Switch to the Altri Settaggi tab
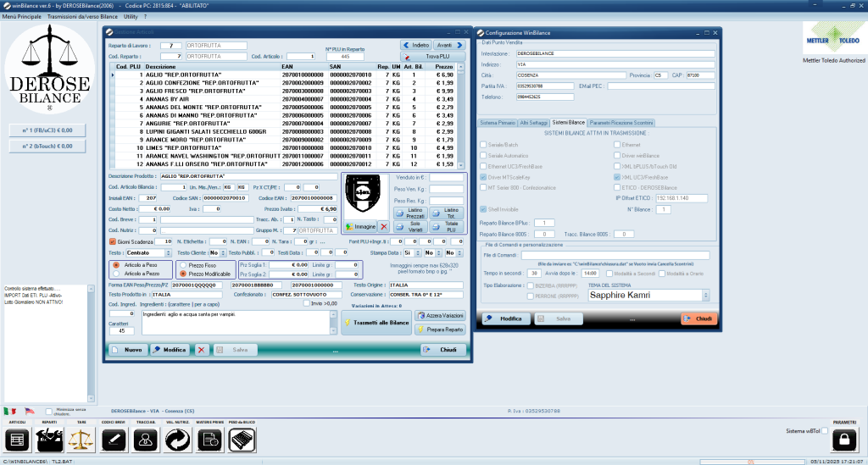 coord(533,123)
